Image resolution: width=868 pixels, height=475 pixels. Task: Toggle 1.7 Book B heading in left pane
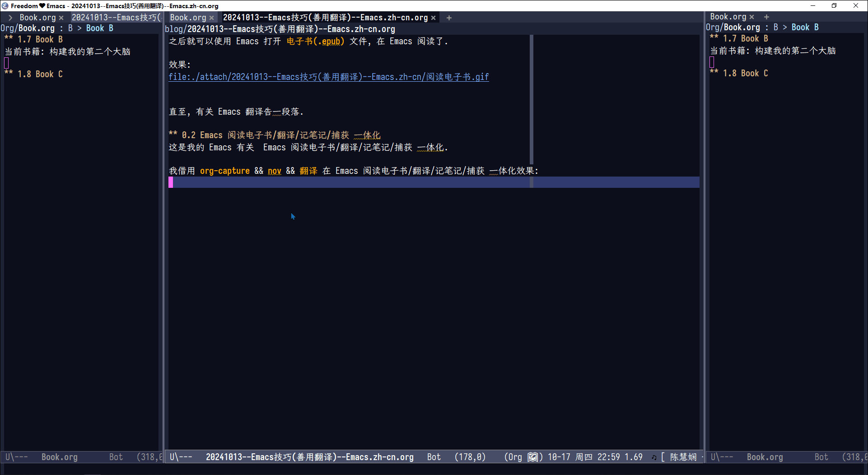(34, 40)
